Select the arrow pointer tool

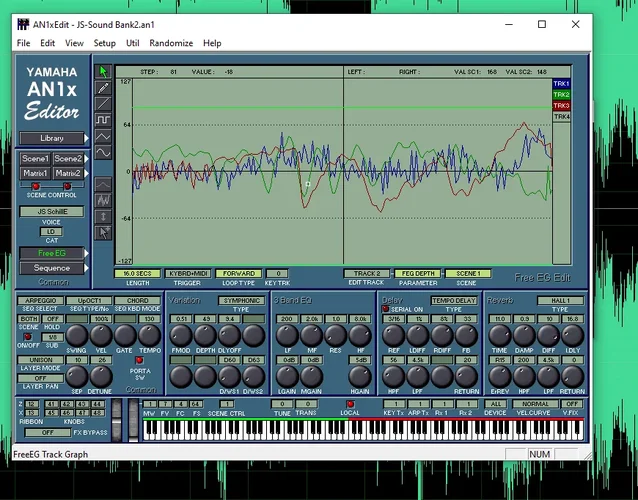(103, 72)
